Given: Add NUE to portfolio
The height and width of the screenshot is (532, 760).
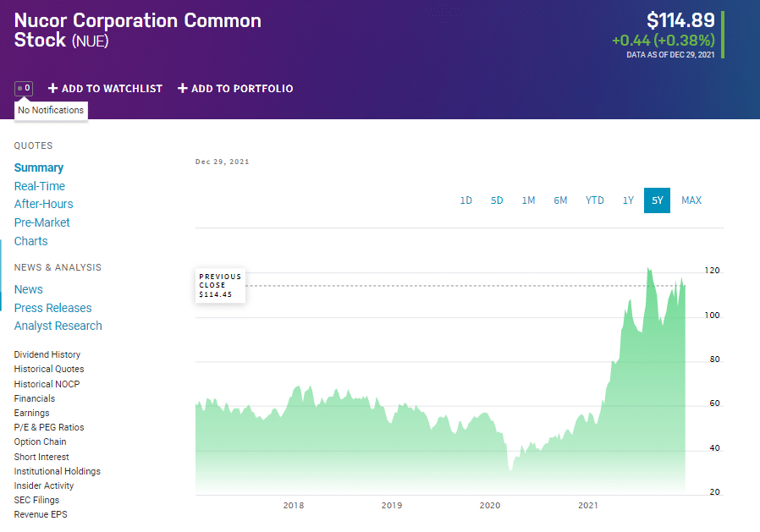Looking at the screenshot, I should [x=235, y=89].
